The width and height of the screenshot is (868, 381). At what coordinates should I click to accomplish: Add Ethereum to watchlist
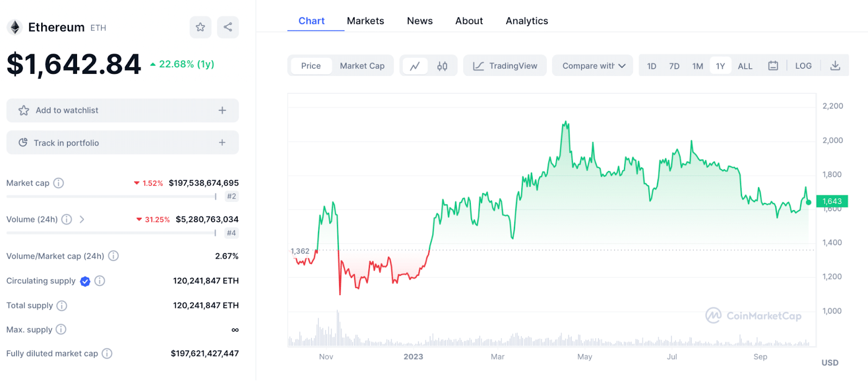tap(122, 110)
